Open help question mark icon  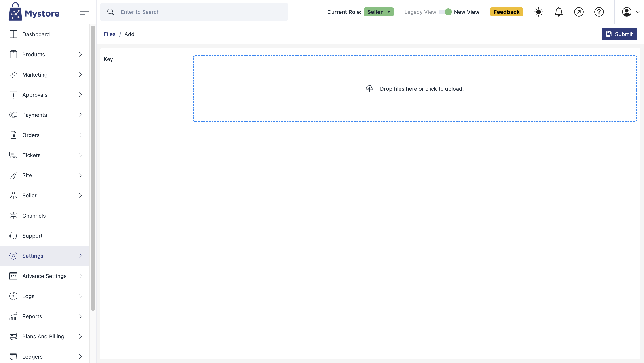click(x=599, y=12)
